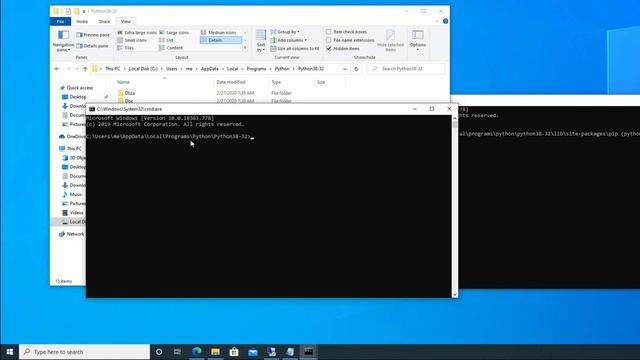Switch to Command Prompt taskbar icon

click(308, 352)
